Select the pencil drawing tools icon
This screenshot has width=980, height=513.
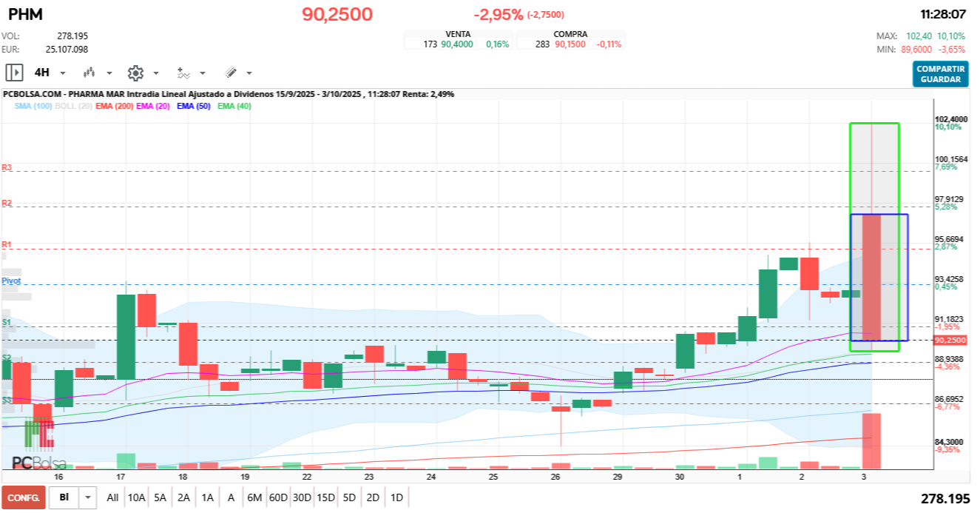231,73
